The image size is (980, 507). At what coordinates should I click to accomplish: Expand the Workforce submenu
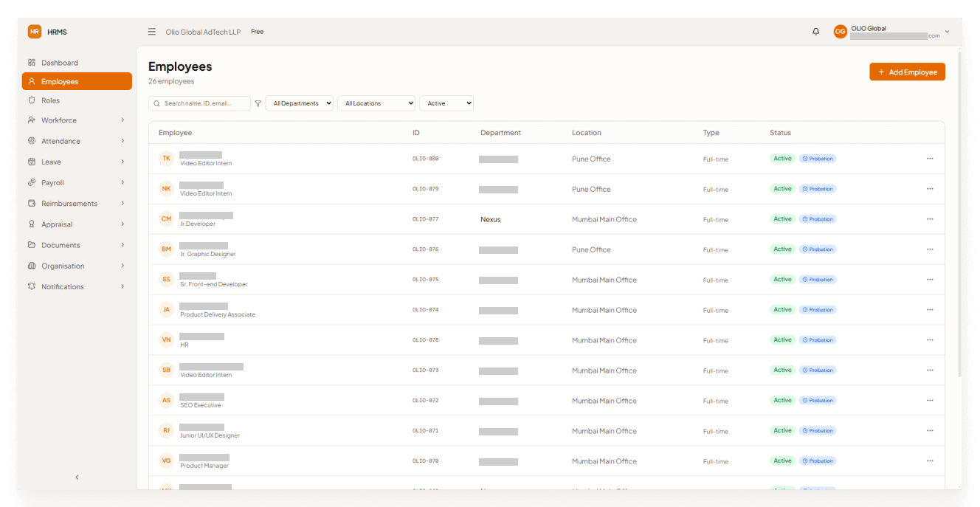(x=122, y=120)
